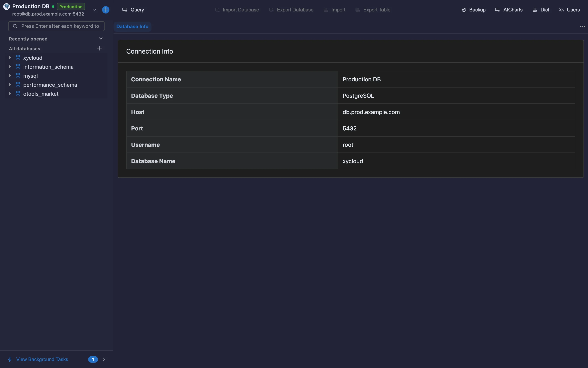588x368 pixels.
Task: Click Import Database in the toolbar
Action: click(237, 10)
